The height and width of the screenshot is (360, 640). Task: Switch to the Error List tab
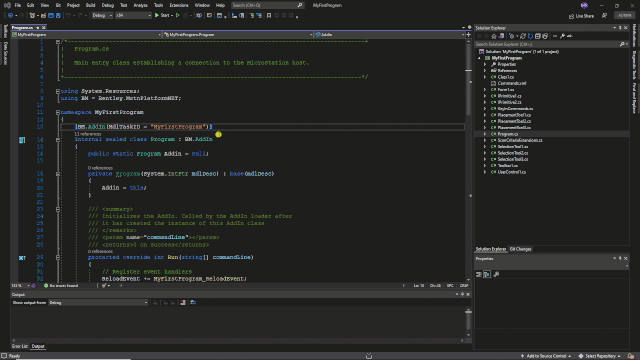click(x=20, y=346)
